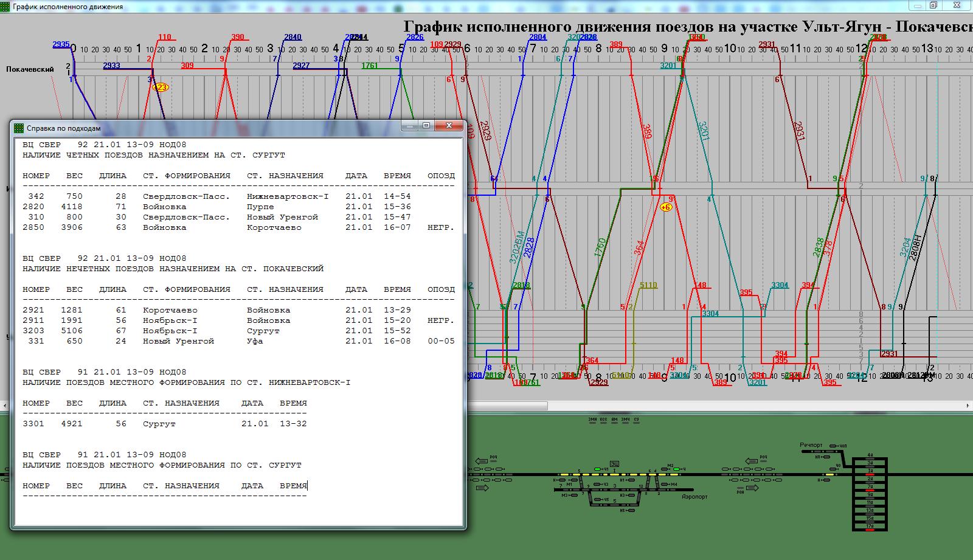Viewport: 973px width, 560px height.
Task: Click train 3201 label on the graph
Action: point(668,66)
